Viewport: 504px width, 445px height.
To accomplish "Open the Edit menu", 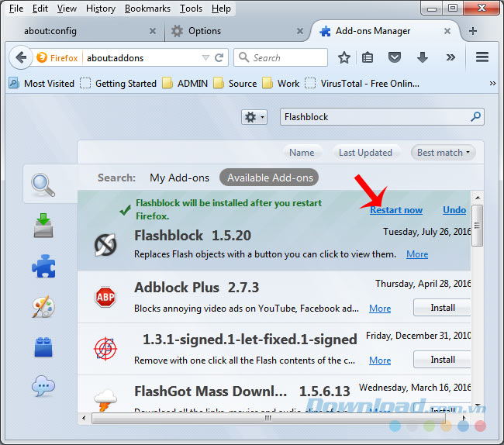I will tap(40, 9).
